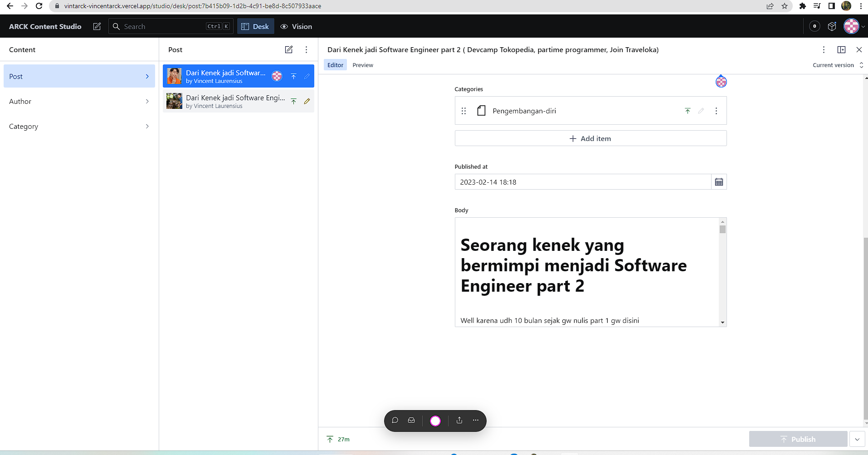Open the compose new post icon

pyautogui.click(x=289, y=49)
